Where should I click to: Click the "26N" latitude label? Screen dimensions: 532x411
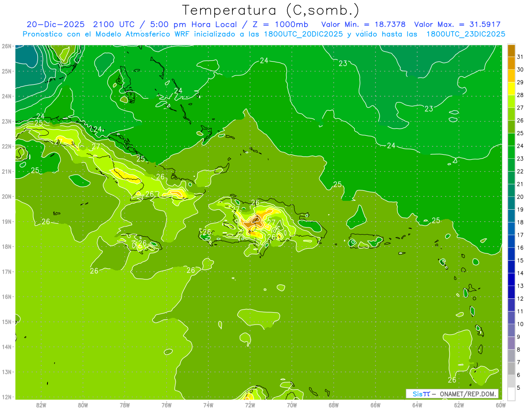tap(6, 46)
